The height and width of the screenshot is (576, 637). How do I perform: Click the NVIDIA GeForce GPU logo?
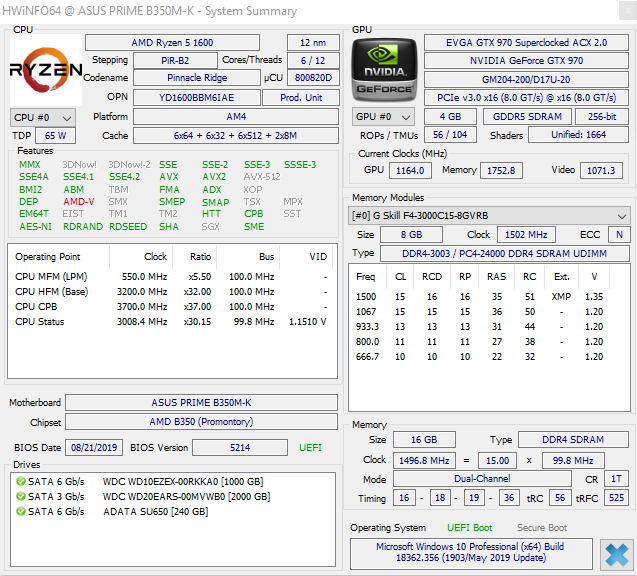(x=384, y=70)
